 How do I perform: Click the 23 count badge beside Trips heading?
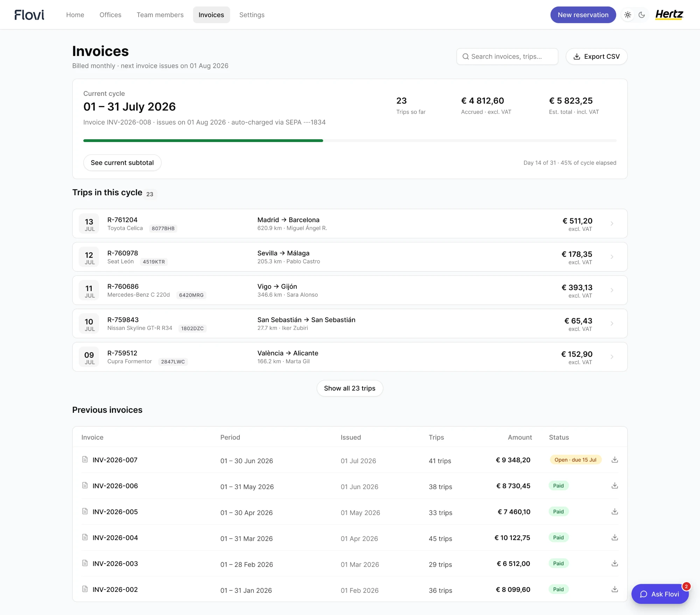(x=150, y=194)
